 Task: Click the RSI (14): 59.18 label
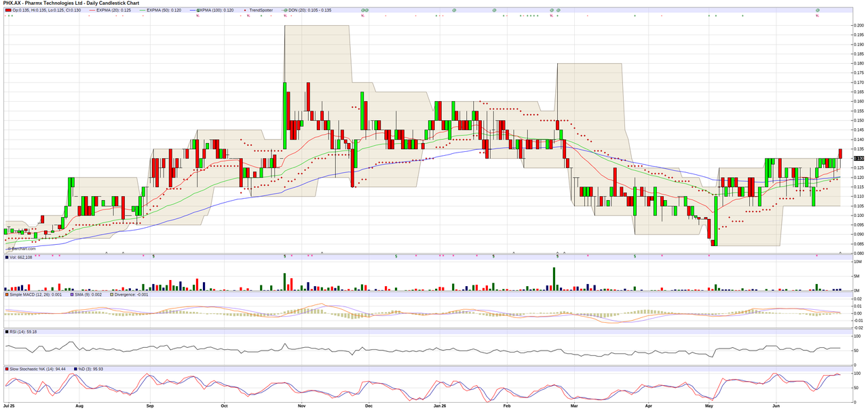tap(23, 332)
